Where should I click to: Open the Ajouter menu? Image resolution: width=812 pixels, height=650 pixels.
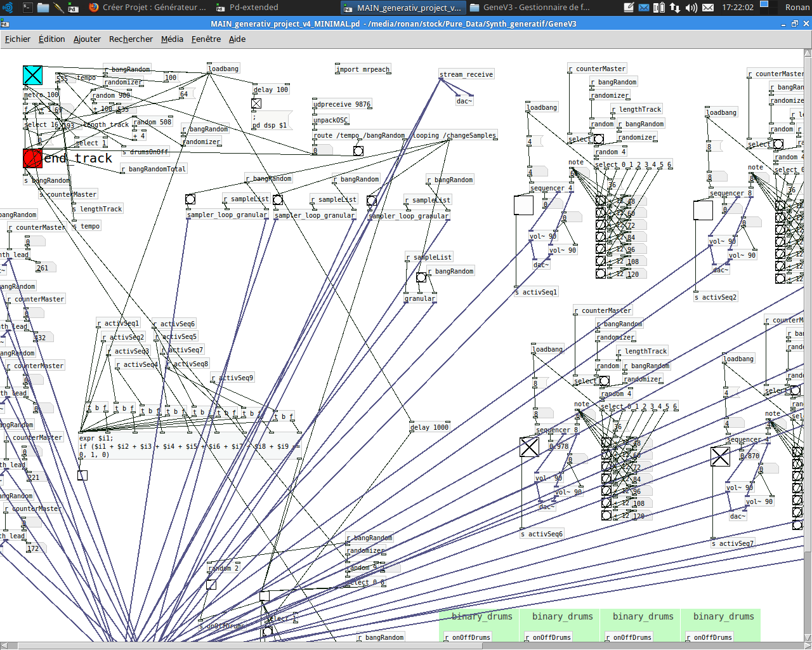click(x=87, y=39)
